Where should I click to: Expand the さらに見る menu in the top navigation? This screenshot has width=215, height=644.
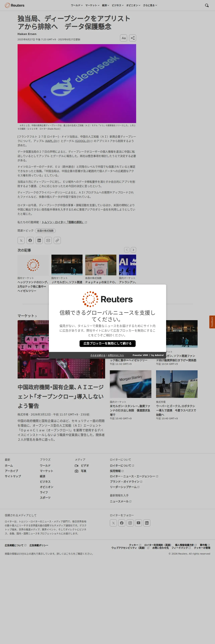click(150, 5)
